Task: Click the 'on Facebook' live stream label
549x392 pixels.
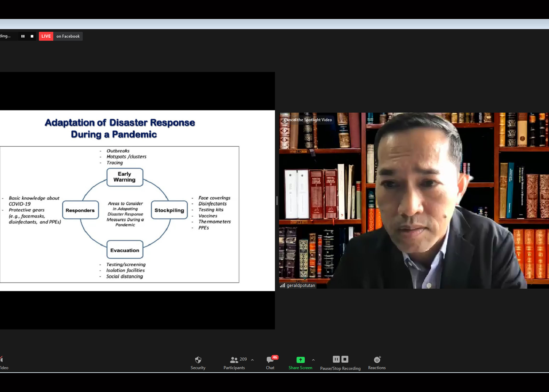Action: 68,36
